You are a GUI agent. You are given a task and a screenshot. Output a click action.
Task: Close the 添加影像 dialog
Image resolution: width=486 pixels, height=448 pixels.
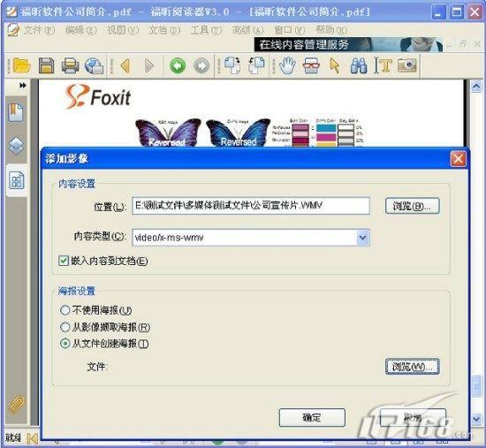458,159
